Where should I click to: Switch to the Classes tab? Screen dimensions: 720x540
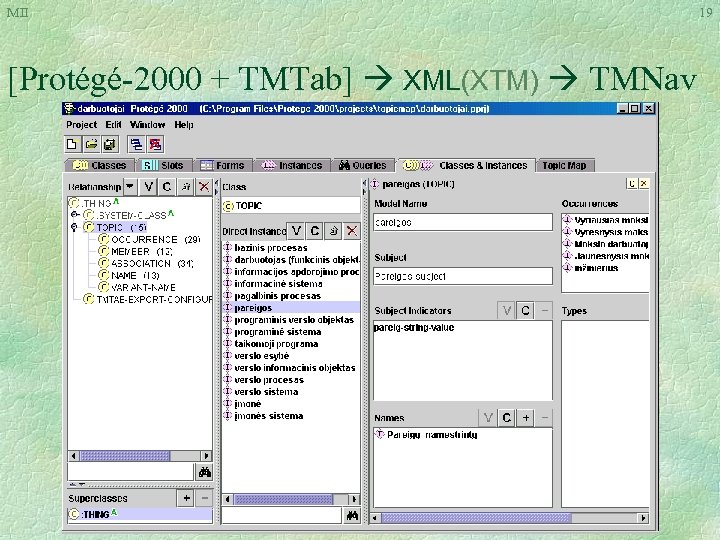tap(100, 165)
